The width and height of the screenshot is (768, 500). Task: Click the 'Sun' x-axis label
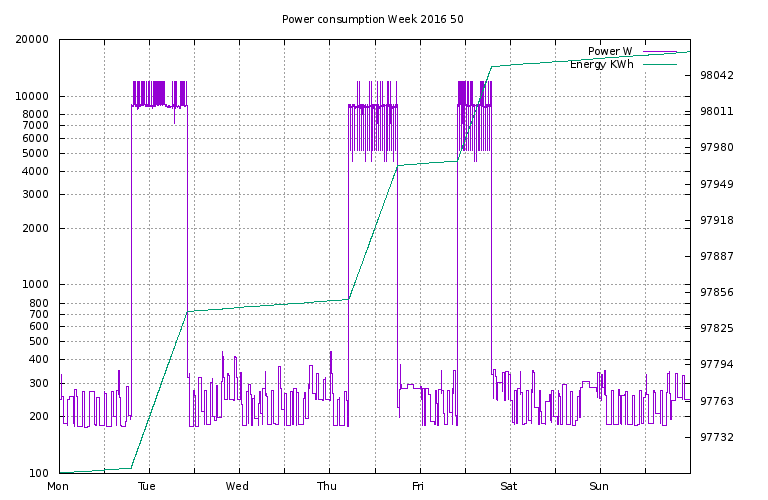[x=598, y=487]
